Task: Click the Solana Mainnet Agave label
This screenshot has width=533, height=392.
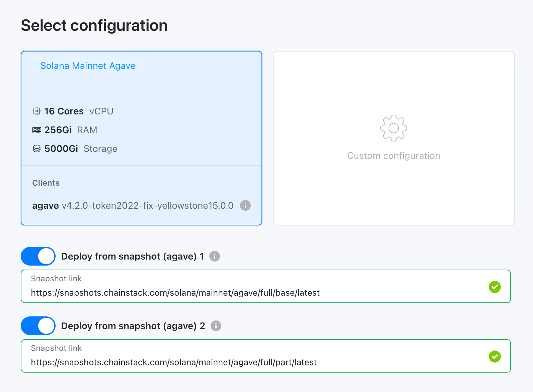Action: (88, 66)
